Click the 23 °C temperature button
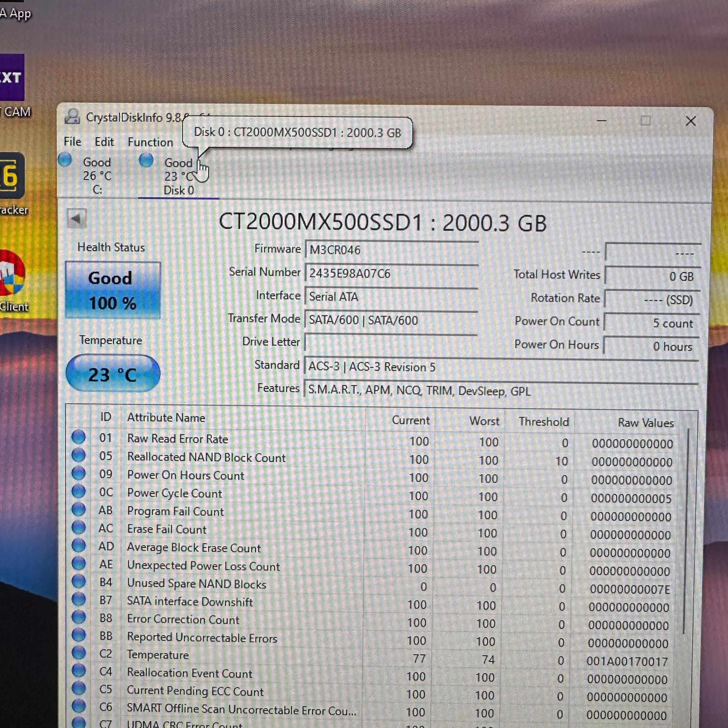This screenshot has height=728, width=728. coord(113,374)
